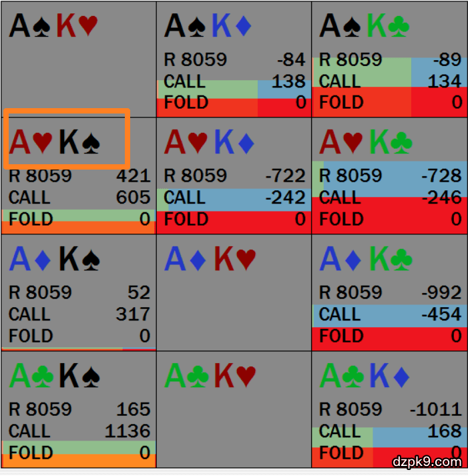Click the CALL -454 row in A♦K♣
The width and height of the screenshot is (468, 476).
(x=389, y=314)
